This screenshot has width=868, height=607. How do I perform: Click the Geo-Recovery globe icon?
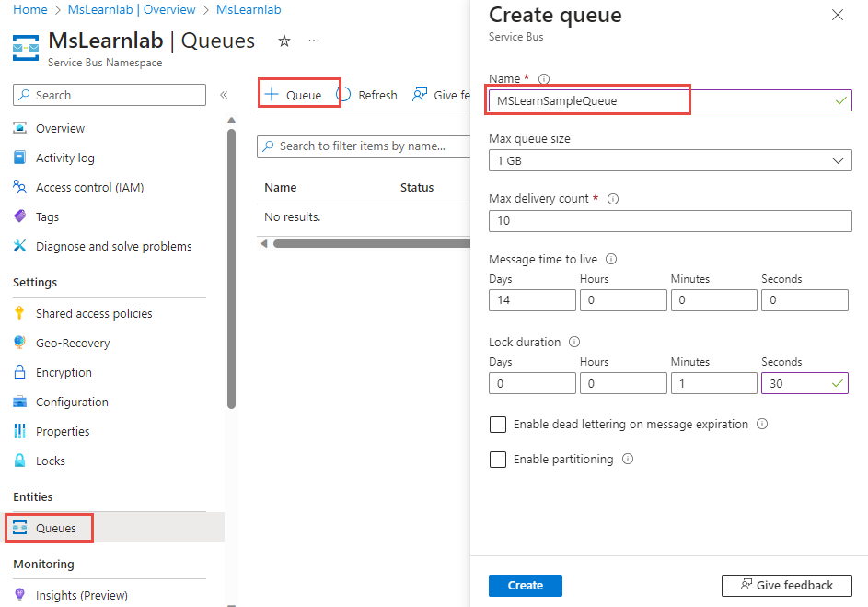point(20,343)
